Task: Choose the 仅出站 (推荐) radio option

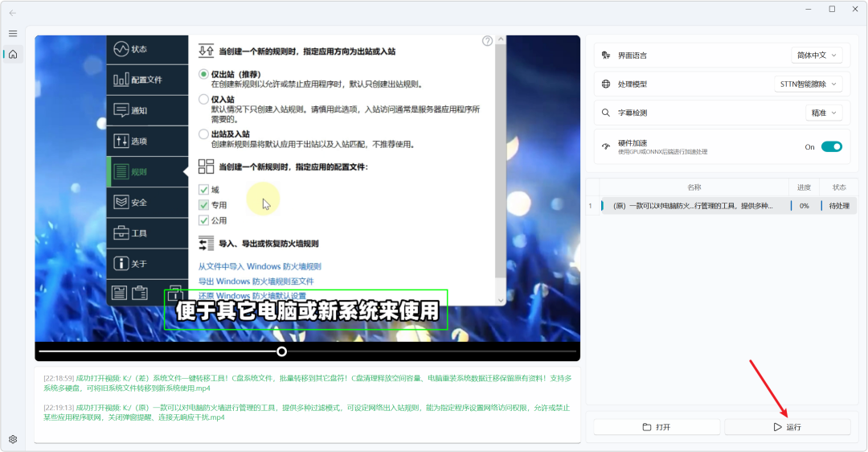Action: pos(203,74)
